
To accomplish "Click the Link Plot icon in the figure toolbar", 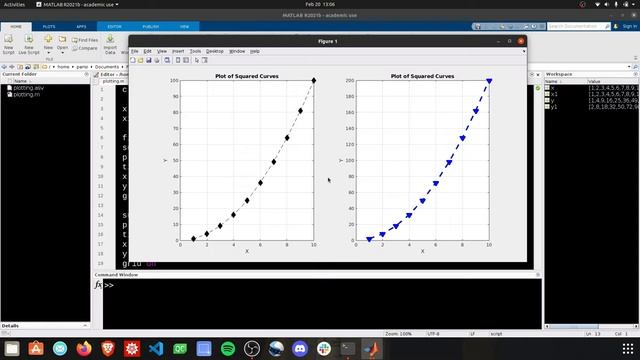I will (167, 60).
